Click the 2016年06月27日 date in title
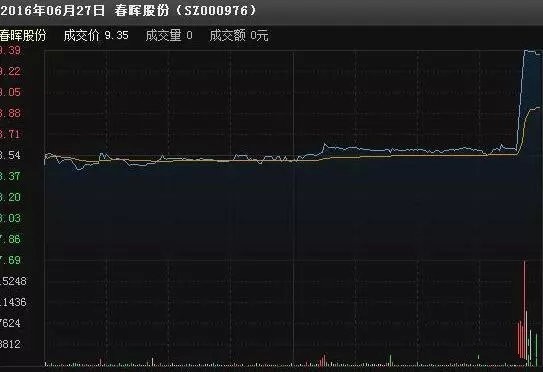Viewport: 543px width, 372px height. (x=53, y=10)
